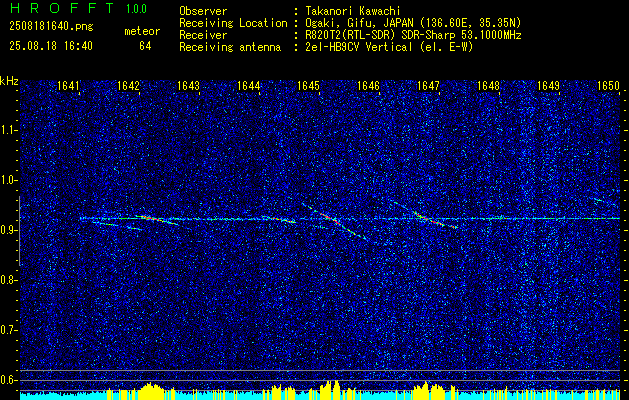Click the file name 2508181640.png

pyautogui.click(x=51, y=27)
